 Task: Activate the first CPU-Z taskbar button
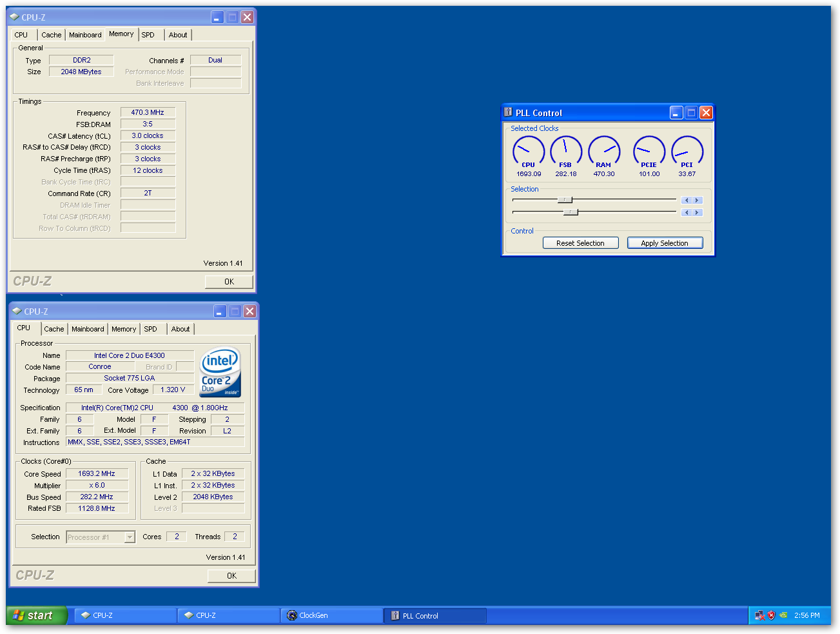[x=126, y=615]
